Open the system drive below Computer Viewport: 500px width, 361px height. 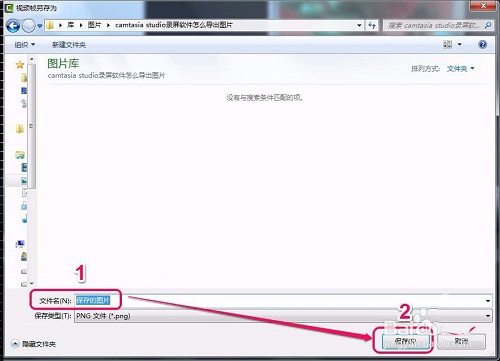[x=24, y=257]
